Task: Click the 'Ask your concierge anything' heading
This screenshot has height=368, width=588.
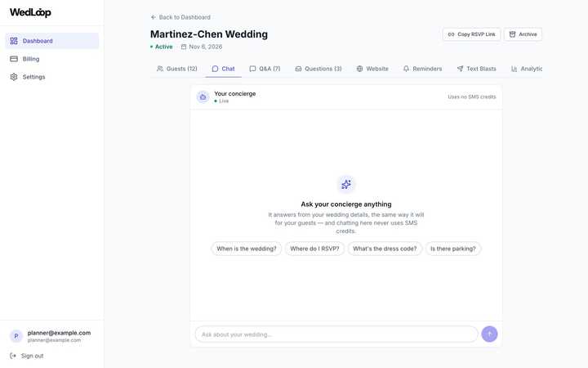Action: coord(346,204)
